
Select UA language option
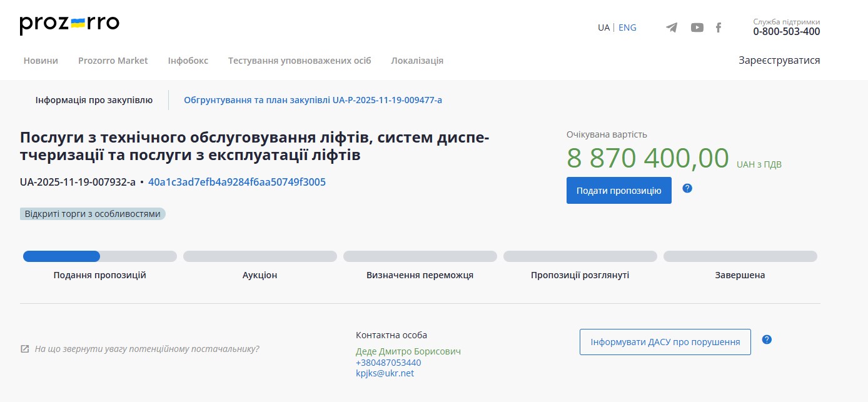(603, 28)
